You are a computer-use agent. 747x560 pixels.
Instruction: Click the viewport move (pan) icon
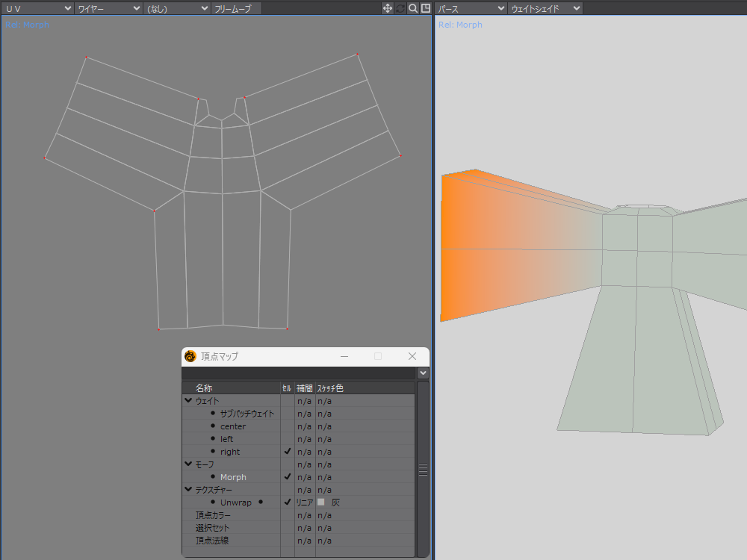click(388, 8)
